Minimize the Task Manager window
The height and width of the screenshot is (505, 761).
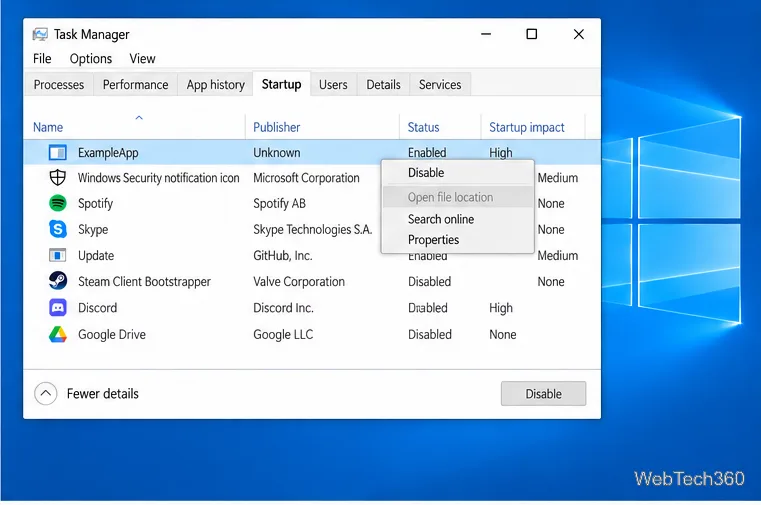(486, 34)
